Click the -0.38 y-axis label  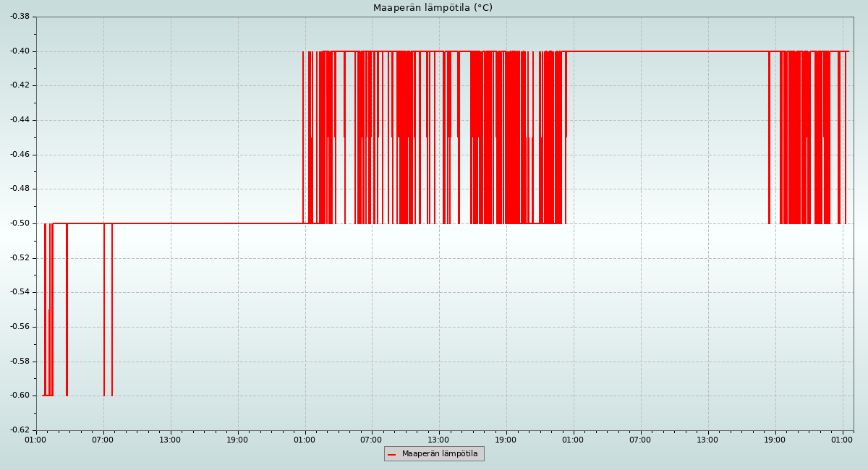point(20,17)
